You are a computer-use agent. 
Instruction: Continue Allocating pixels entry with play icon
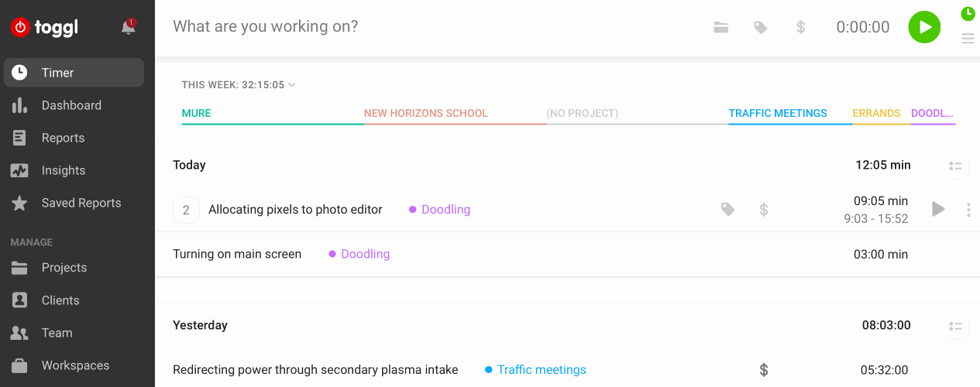[938, 209]
